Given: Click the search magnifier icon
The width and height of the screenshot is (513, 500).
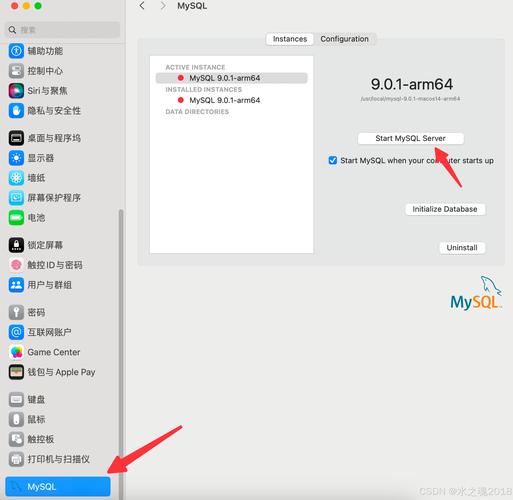Looking at the screenshot, I should [x=12, y=30].
